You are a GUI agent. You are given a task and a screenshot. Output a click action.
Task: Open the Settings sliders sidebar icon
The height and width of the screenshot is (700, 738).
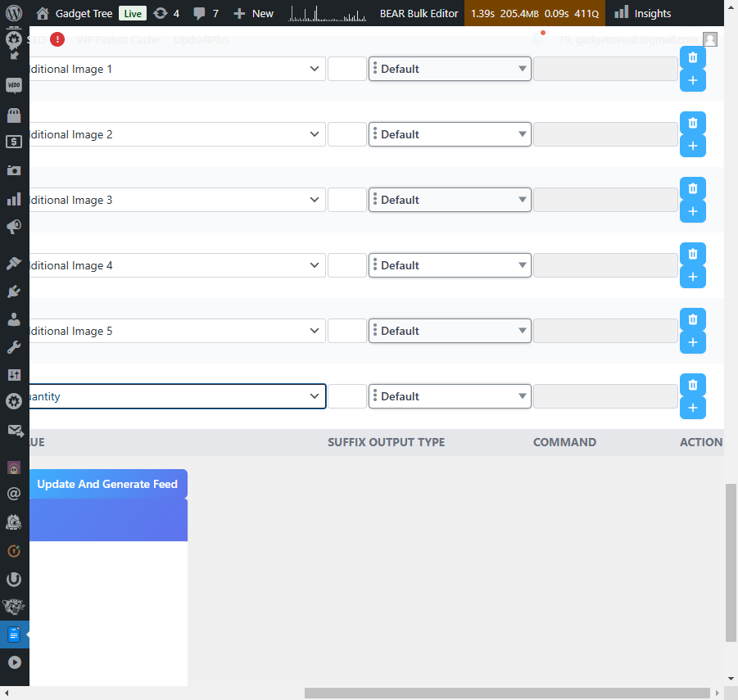(x=14, y=375)
